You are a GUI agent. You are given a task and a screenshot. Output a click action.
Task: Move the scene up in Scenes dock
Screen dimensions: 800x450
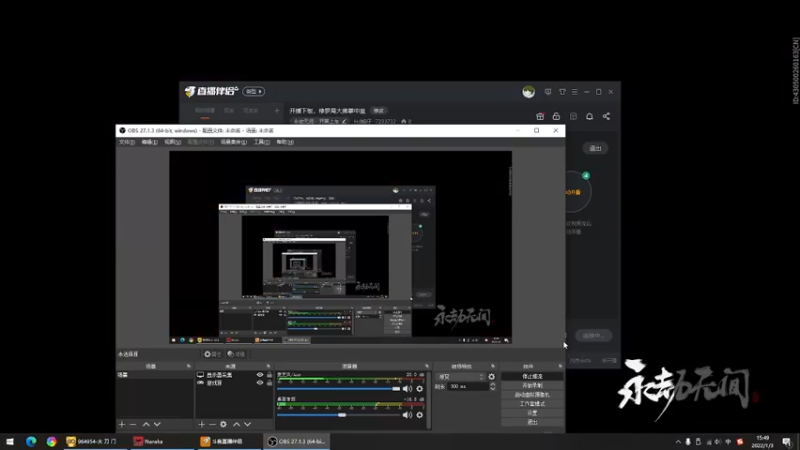pyautogui.click(x=146, y=424)
